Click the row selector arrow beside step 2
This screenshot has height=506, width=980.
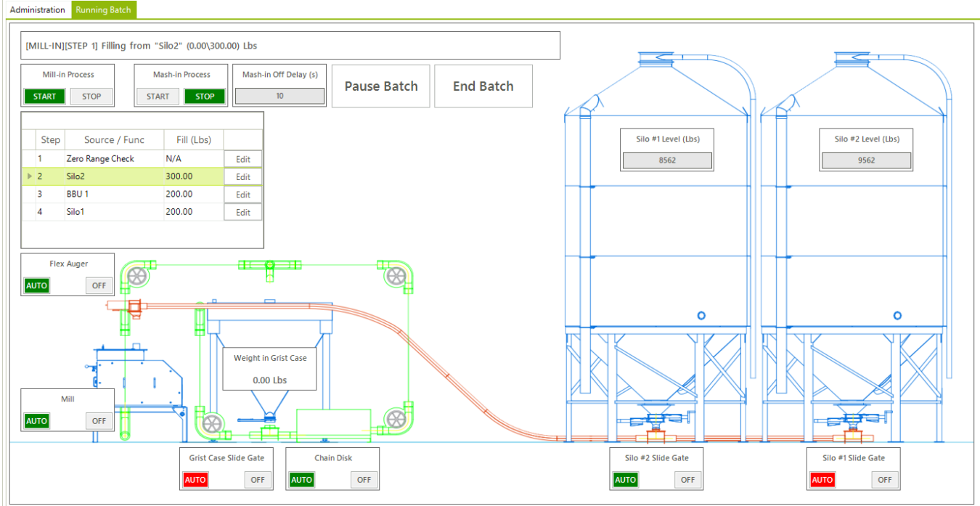coord(29,176)
